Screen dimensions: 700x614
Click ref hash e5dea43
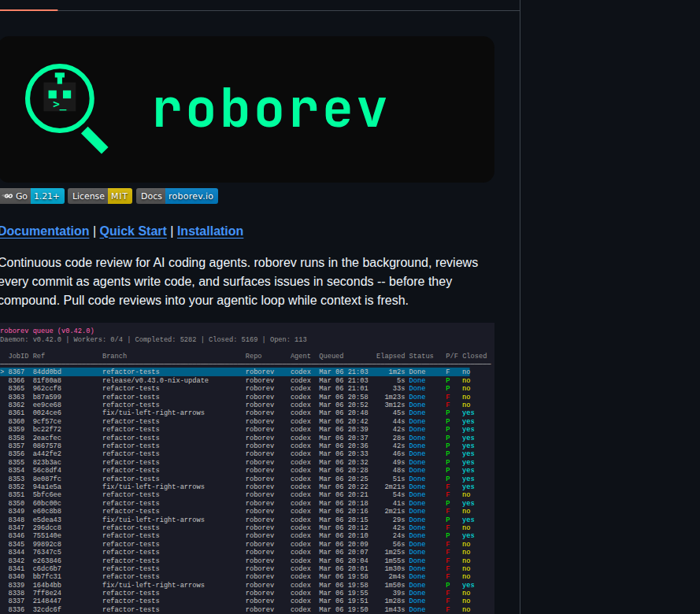pos(47,520)
